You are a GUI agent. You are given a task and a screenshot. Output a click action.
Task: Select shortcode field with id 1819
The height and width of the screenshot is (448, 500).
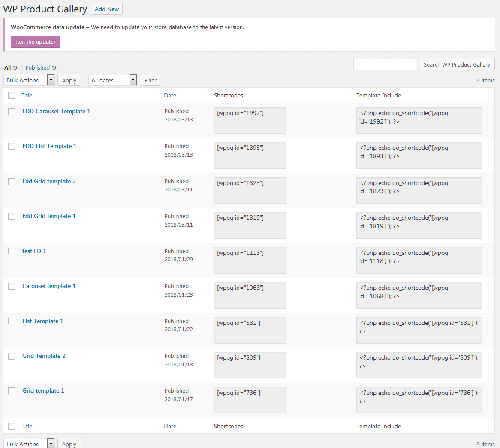pos(250,225)
